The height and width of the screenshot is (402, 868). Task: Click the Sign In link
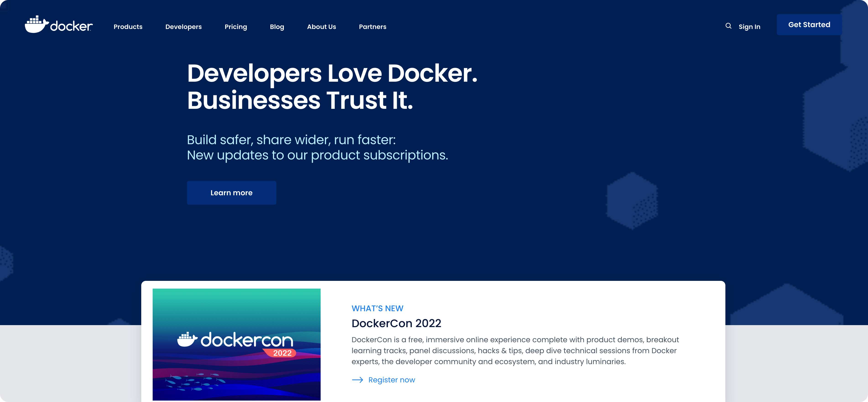click(x=749, y=27)
